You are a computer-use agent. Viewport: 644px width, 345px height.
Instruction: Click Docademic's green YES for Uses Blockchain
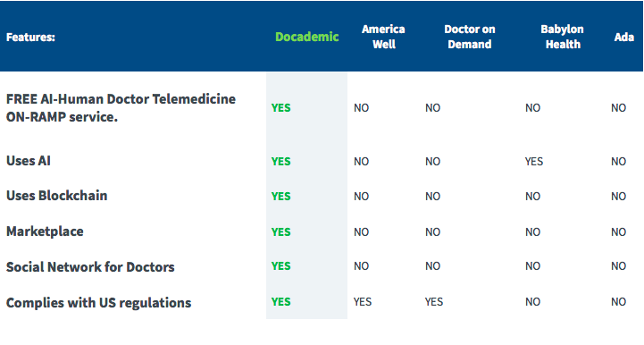(281, 196)
